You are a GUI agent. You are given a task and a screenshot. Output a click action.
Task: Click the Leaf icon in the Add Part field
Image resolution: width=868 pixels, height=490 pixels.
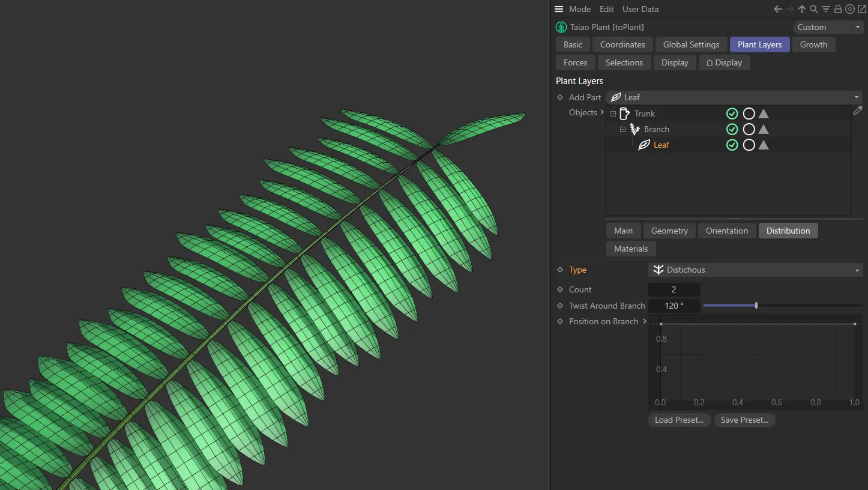[616, 97]
